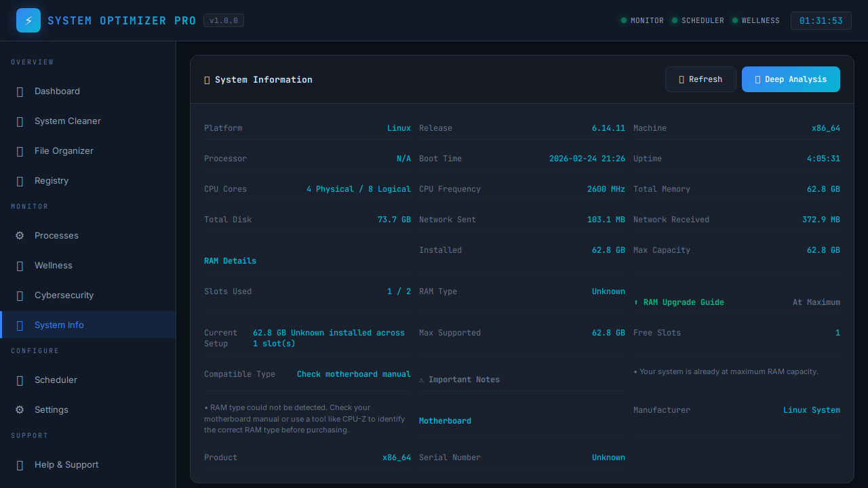Screen dimensions: 868x488
Task: Open Settings via the gear icon
Action: [20, 410]
